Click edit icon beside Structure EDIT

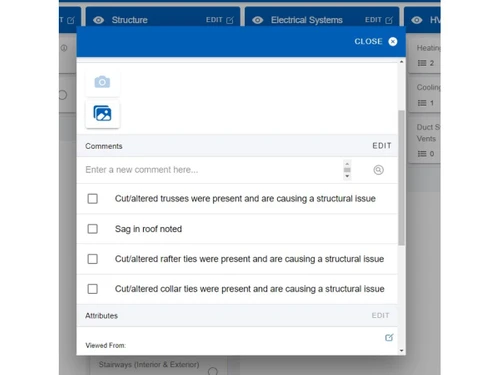pyautogui.click(x=230, y=20)
